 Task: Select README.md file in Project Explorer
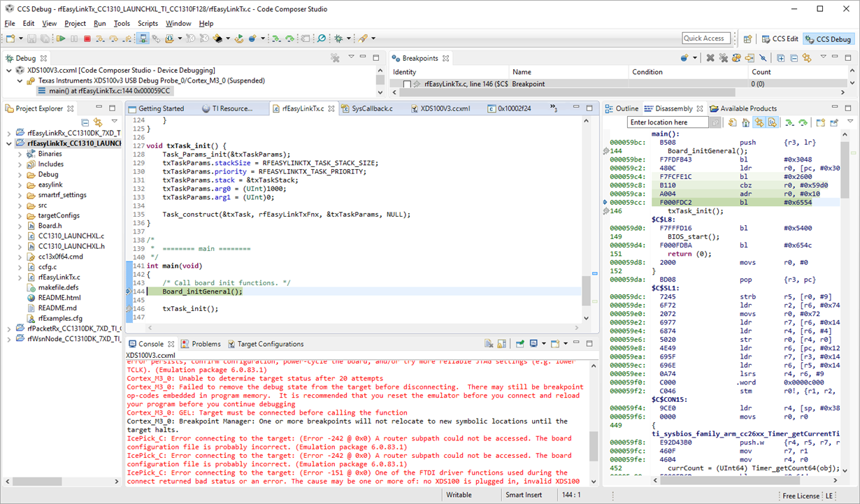57,308
